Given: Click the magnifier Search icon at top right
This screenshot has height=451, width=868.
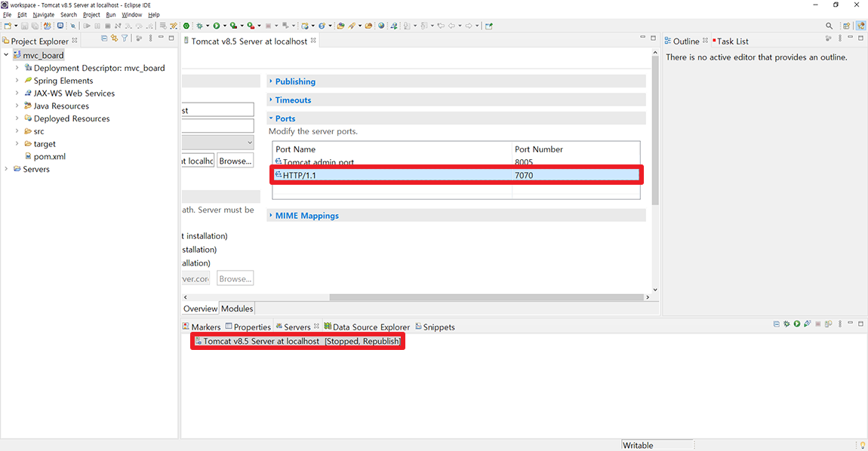Looking at the screenshot, I should point(829,26).
